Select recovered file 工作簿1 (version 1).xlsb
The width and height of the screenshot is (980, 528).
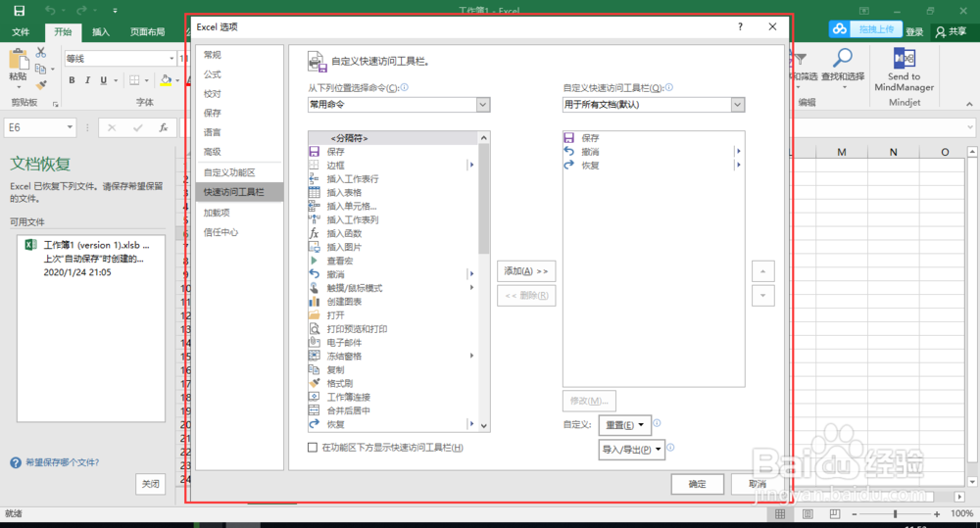click(x=90, y=258)
